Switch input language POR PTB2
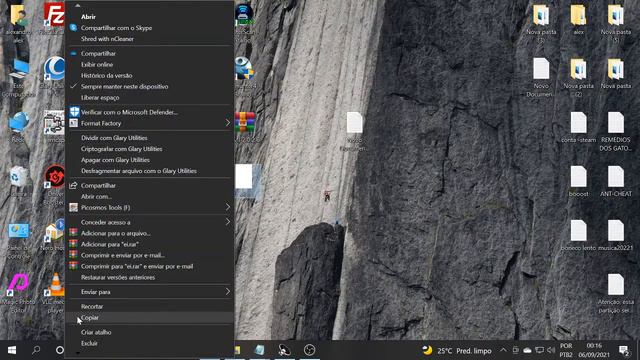Viewport: 640px width, 360px height. (566, 350)
